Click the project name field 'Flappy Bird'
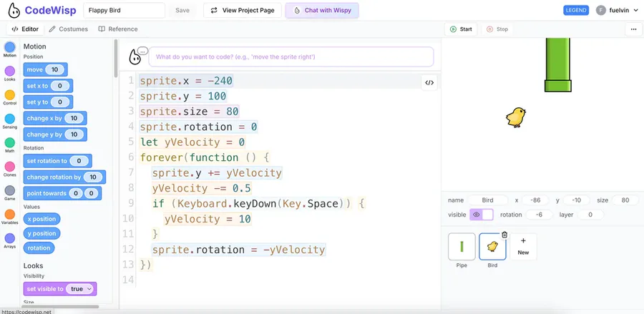The image size is (644, 314). pyautogui.click(x=124, y=10)
